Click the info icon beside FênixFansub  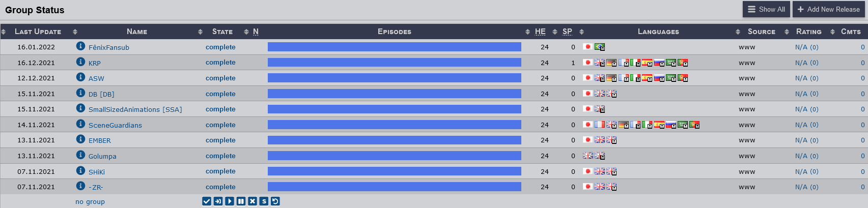80,46
